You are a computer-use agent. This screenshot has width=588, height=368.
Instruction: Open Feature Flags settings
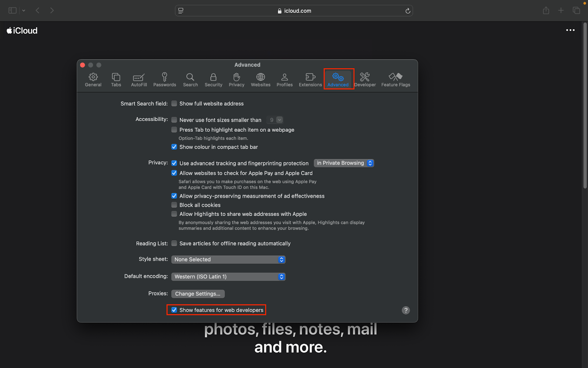coord(395,79)
